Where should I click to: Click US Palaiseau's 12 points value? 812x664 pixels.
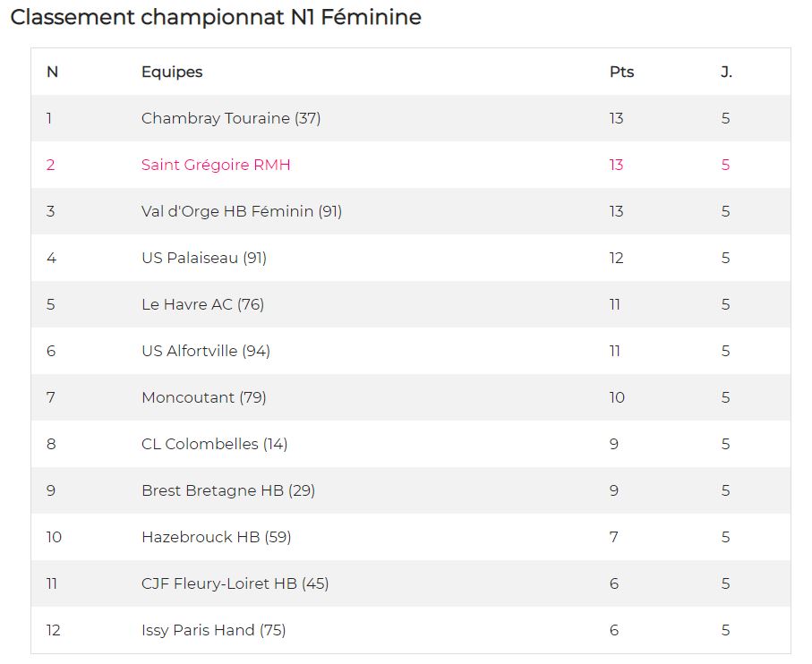[x=616, y=258]
